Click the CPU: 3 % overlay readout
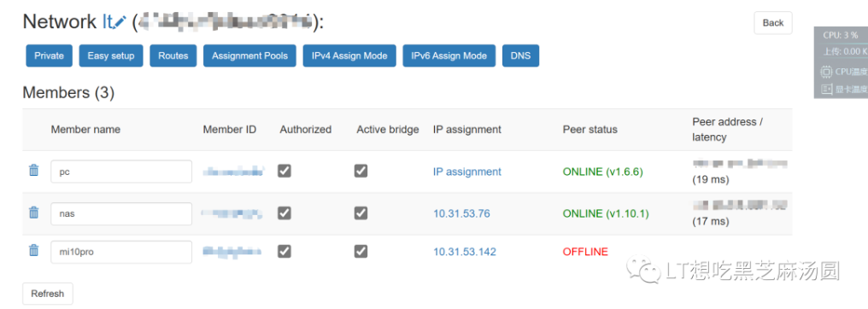The height and width of the screenshot is (309, 868). point(842,35)
